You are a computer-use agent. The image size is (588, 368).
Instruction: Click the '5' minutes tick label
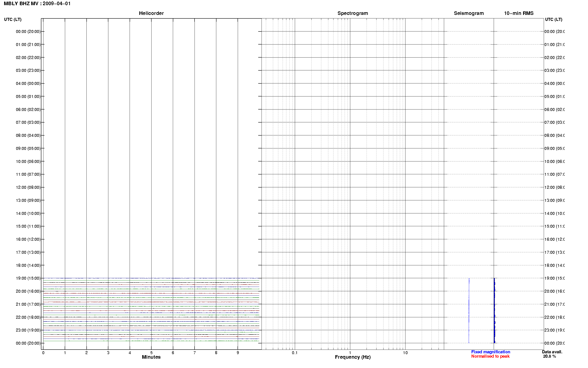click(151, 353)
